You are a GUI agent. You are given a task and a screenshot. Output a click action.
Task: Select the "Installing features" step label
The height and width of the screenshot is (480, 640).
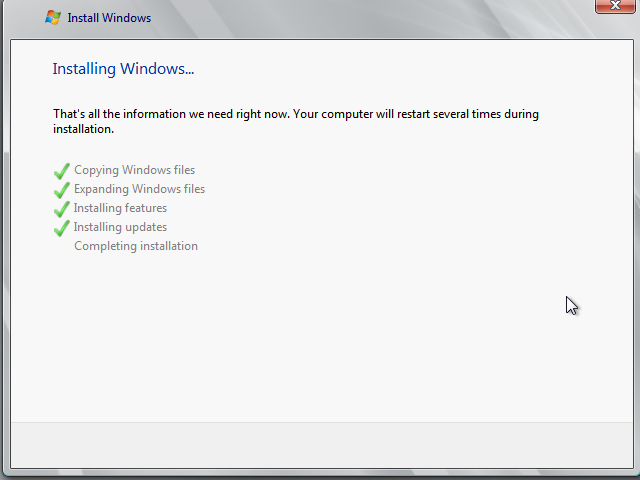pos(120,208)
